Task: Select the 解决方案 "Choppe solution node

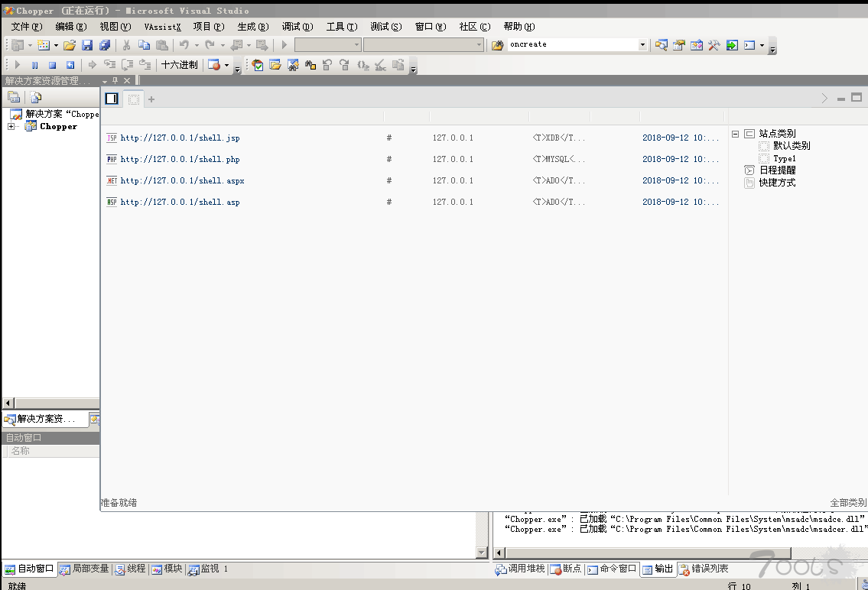Action: coord(62,114)
